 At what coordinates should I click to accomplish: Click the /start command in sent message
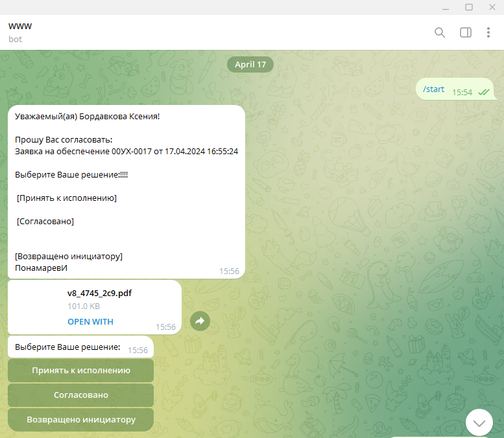(x=433, y=89)
